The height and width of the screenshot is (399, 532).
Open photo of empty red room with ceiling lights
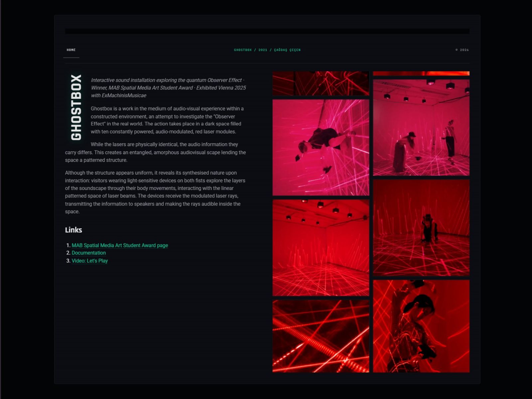coord(321,248)
